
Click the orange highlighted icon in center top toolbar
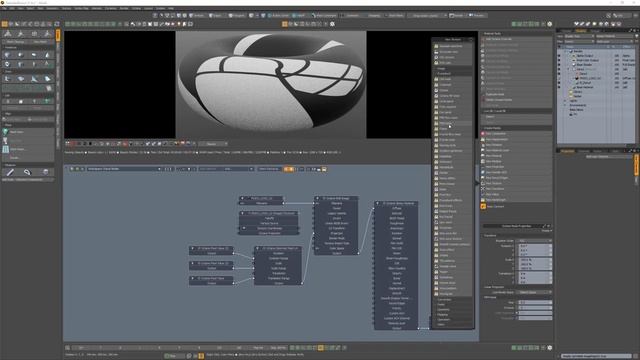point(285,24)
